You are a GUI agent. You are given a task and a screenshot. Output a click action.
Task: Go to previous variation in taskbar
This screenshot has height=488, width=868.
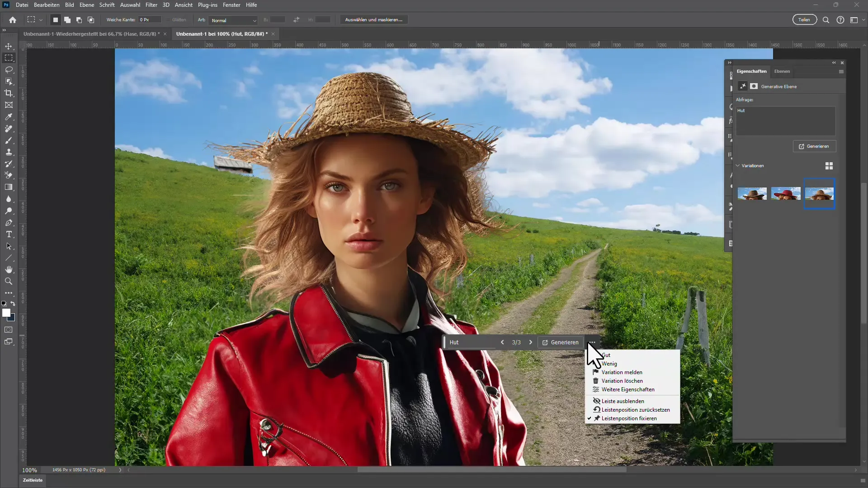tap(502, 343)
